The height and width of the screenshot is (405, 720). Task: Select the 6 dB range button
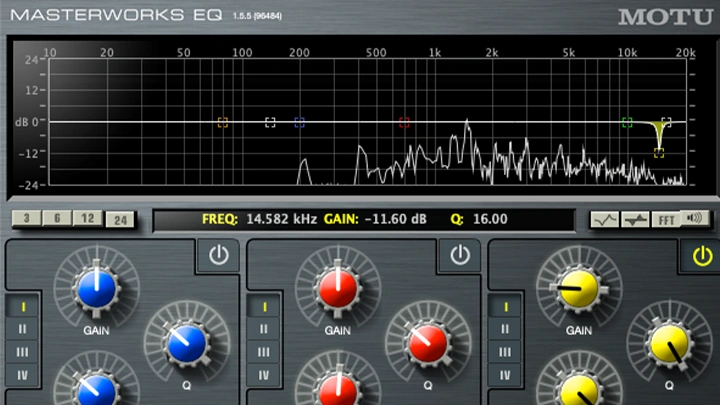57,218
